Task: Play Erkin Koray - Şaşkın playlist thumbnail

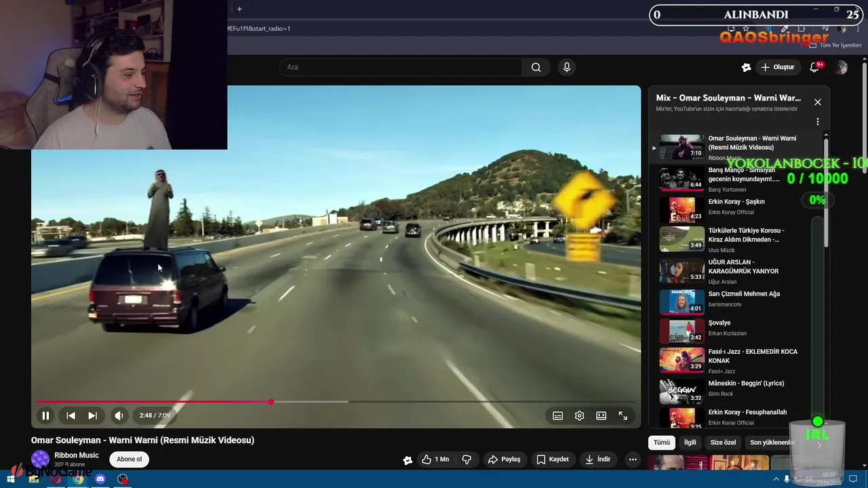Action: 682,209
